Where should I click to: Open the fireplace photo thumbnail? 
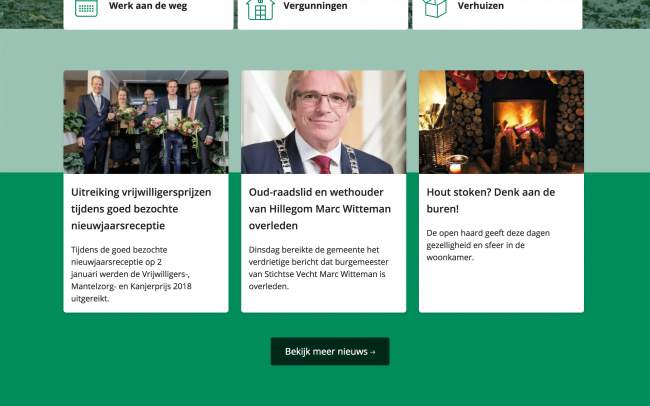pos(501,122)
